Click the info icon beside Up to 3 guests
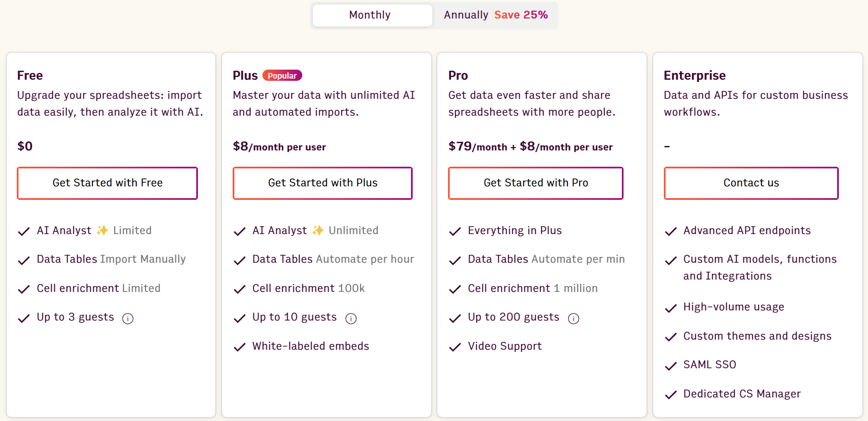868x421 pixels. (x=128, y=318)
